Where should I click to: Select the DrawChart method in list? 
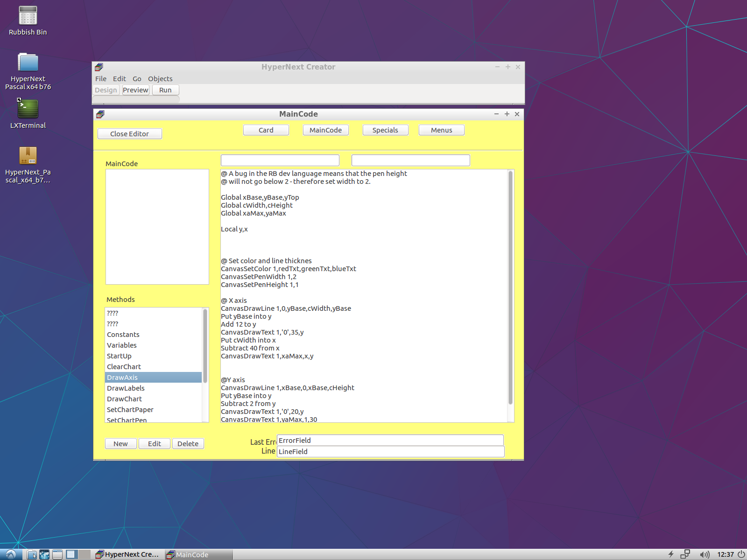(x=124, y=399)
